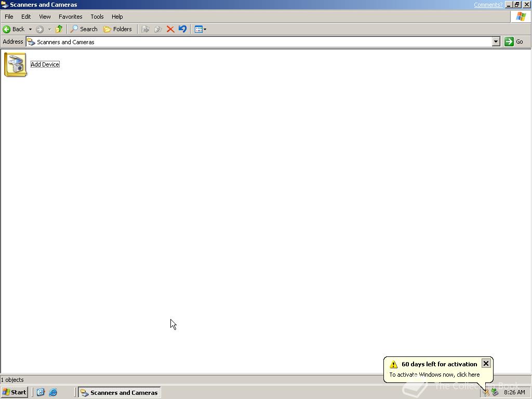This screenshot has width=532, height=399.
Task: Open the Forward history dropdown arrow
Action: coord(49,29)
